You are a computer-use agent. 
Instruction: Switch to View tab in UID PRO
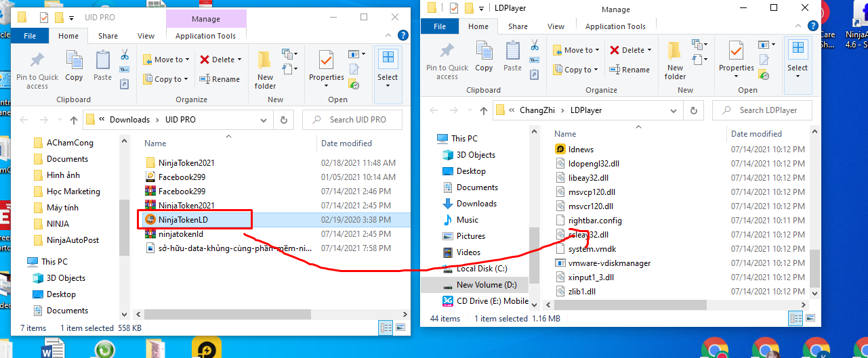tap(146, 36)
